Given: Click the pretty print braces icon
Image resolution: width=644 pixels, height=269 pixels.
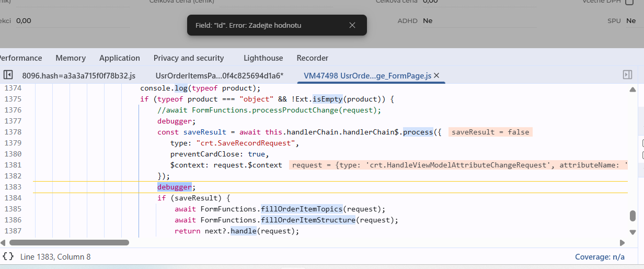Looking at the screenshot, I should point(8,256).
